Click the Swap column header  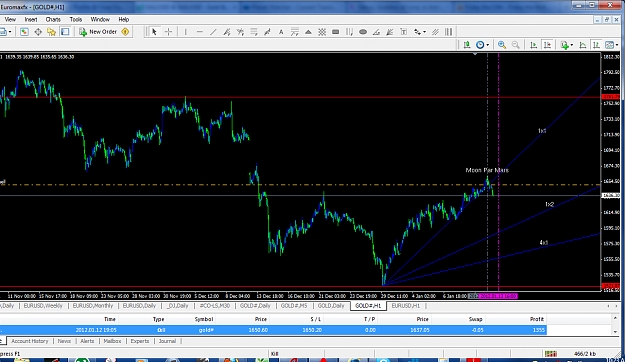(476, 319)
